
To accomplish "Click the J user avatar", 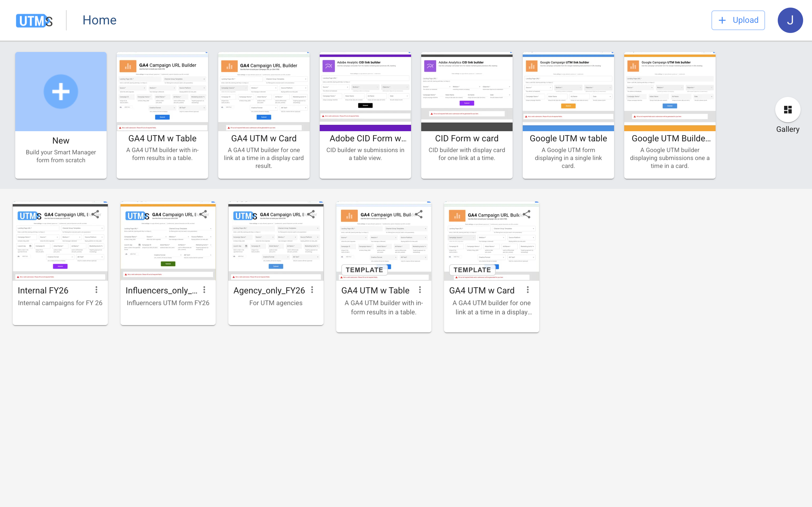I will pos(789,21).
